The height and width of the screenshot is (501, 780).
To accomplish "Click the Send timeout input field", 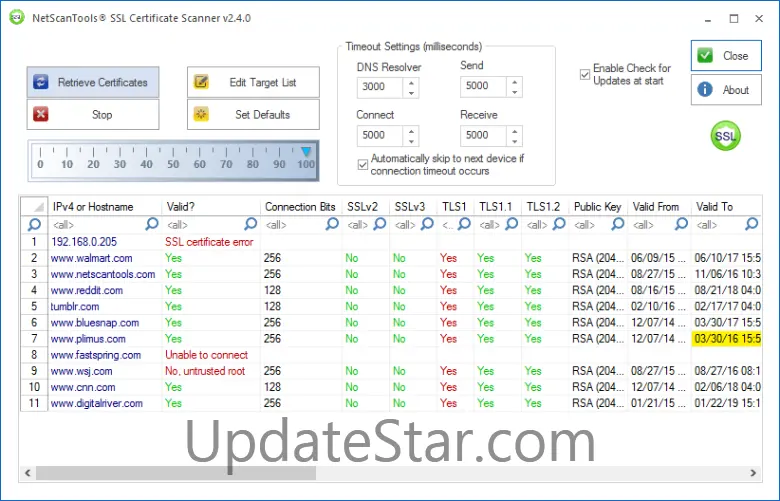I will pos(484,86).
